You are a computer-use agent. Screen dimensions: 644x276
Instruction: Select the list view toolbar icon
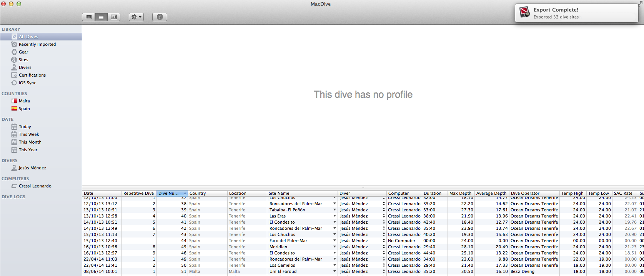click(101, 17)
